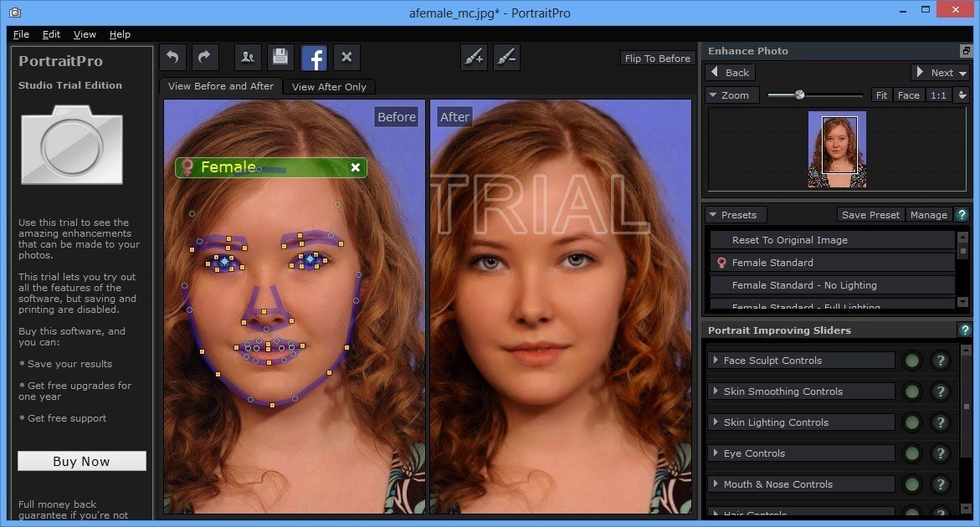This screenshot has width=980, height=527.
Task: Toggle Skin Smoothing Controls green button
Action: click(x=911, y=391)
